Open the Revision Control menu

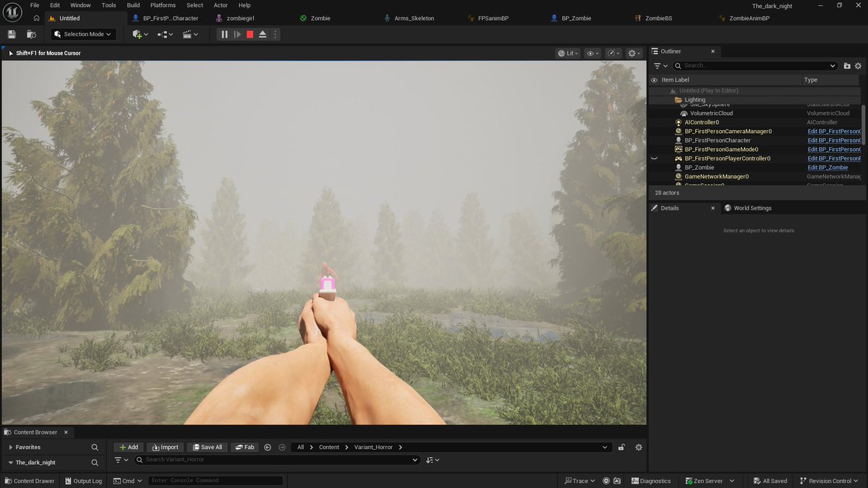pos(830,481)
